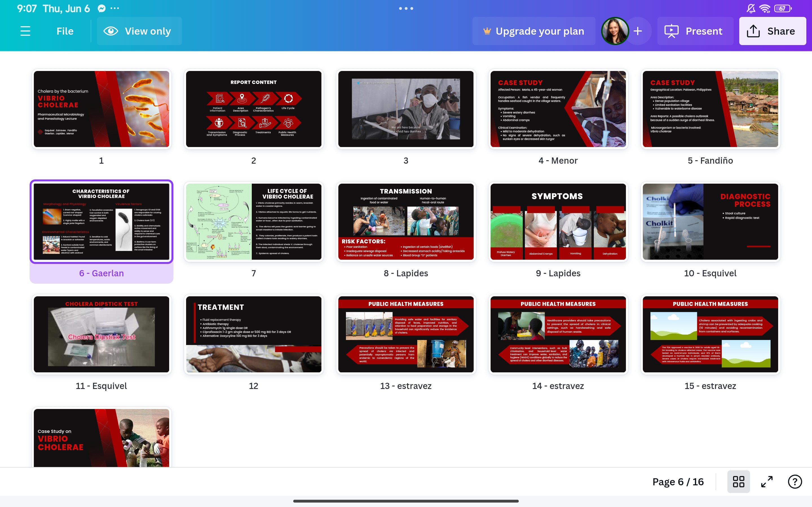Open the three-dot multitasking menu at top
The width and height of the screenshot is (812, 507).
[x=406, y=8]
